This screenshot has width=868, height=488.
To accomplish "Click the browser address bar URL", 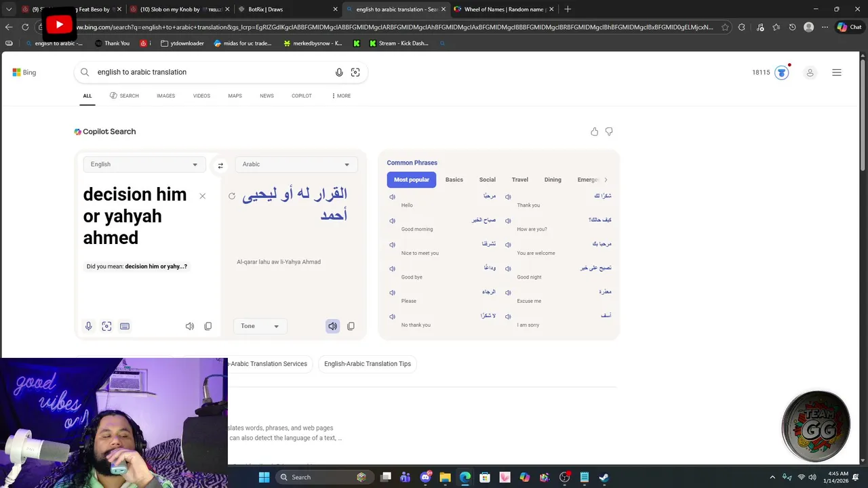I will [x=393, y=27].
